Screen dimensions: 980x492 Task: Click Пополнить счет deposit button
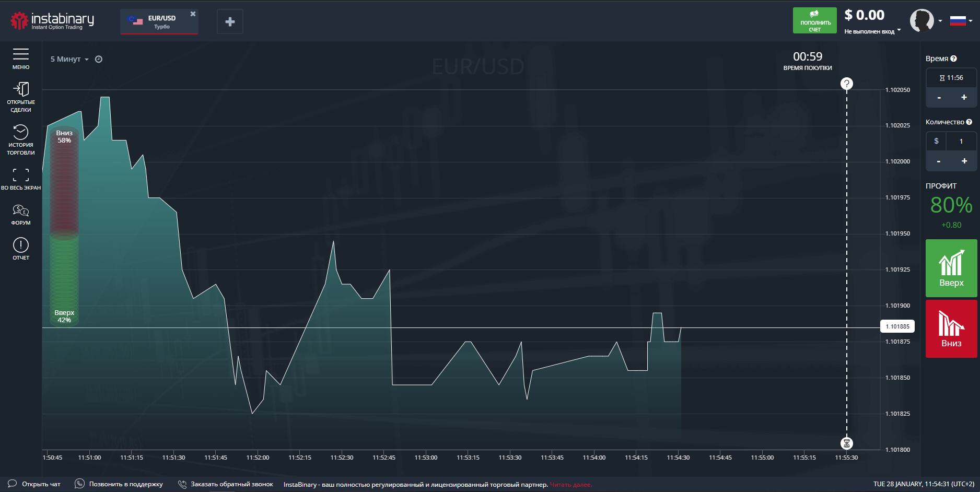[814, 21]
